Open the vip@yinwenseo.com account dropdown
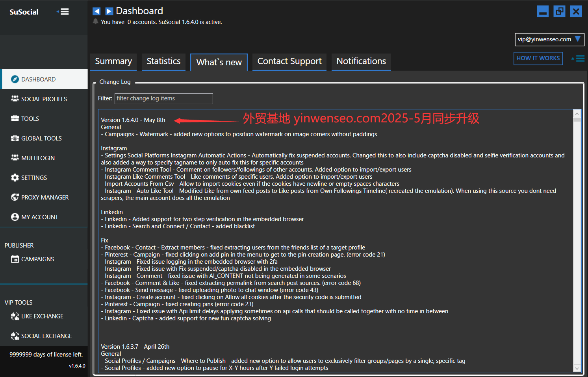Viewport: 588px width, 377px height. 549,39
